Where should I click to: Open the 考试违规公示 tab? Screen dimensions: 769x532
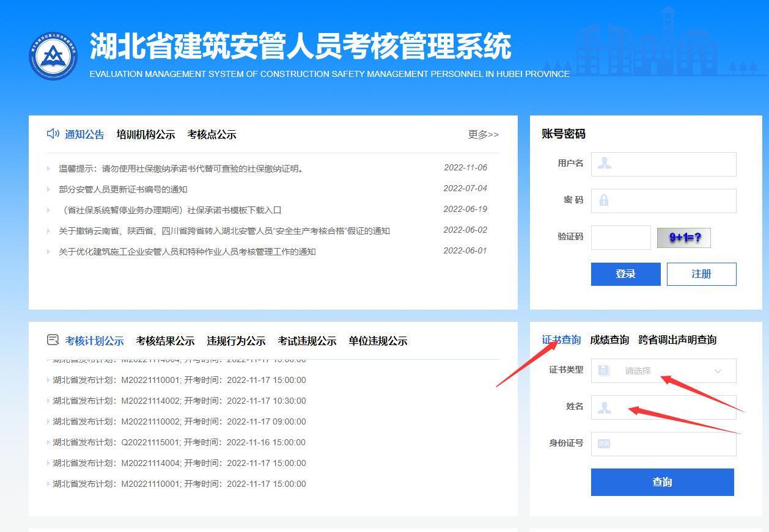pos(307,341)
